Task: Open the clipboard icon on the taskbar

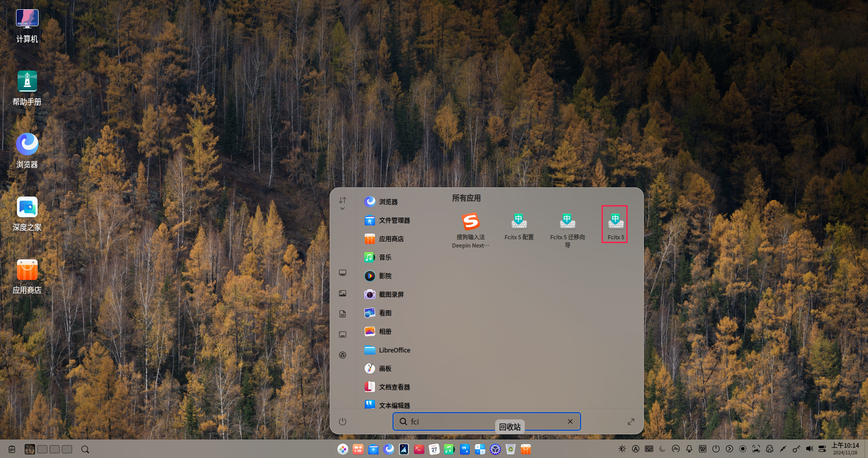Action: click(x=12, y=449)
